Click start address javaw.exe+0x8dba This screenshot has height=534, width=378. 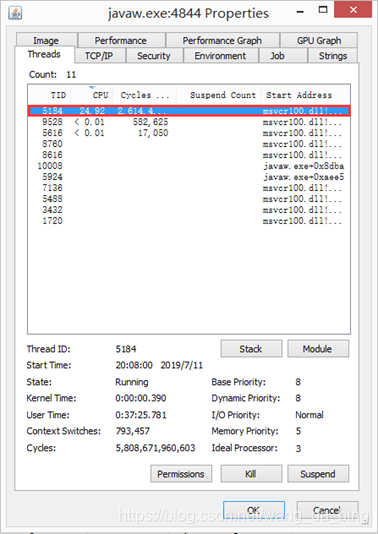[x=303, y=166]
